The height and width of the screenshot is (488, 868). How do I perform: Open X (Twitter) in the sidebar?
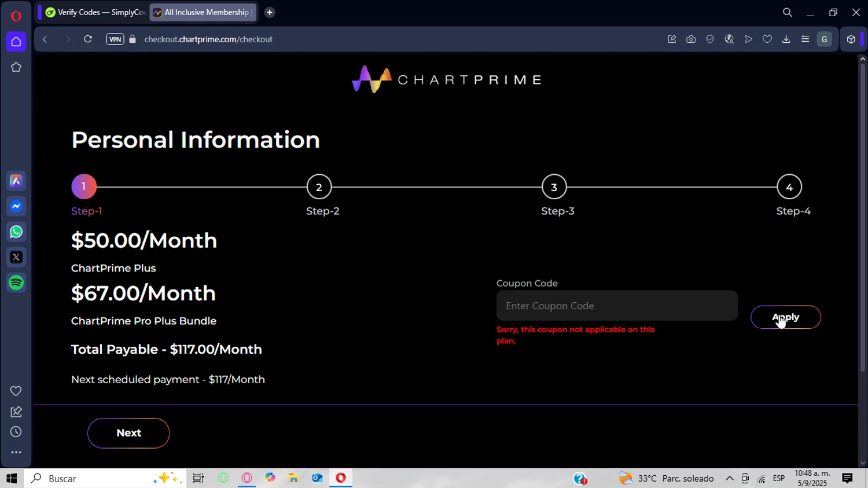pyautogui.click(x=16, y=257)
